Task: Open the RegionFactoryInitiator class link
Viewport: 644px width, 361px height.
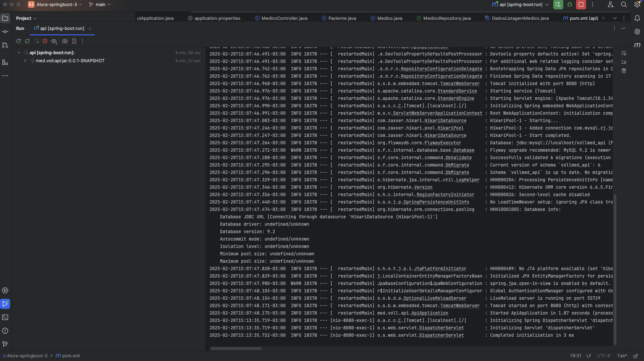Action: click(x=445, y=194)
